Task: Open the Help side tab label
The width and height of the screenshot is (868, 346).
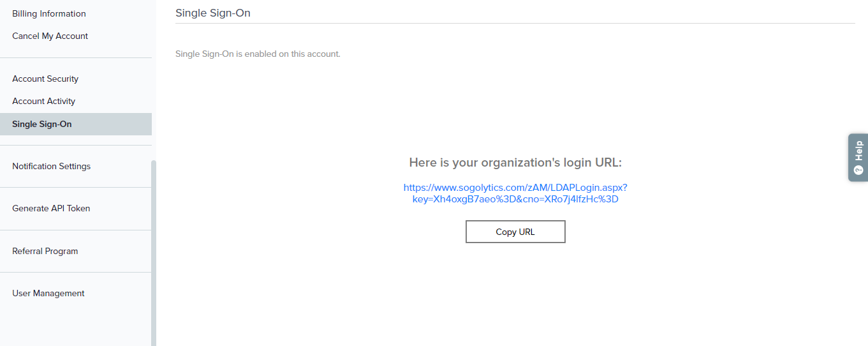Action: [x=858, y=151]
